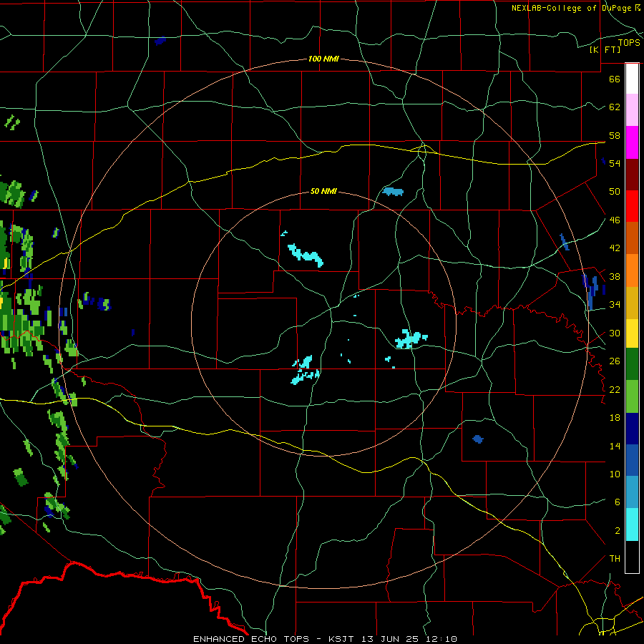This screenshot has width=644, height=644.
Task: Click the 50 NMI range ring label
Action: pos(323,191)
